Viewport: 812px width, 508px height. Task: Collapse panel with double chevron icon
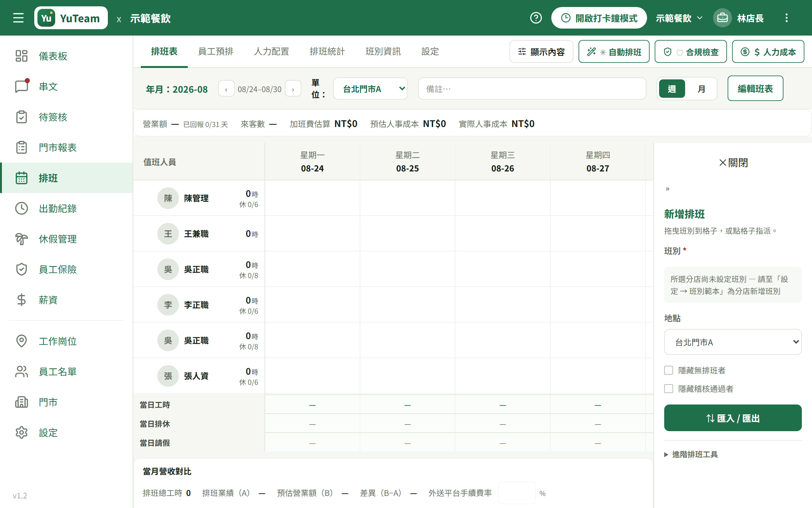(x=667, y=189)
